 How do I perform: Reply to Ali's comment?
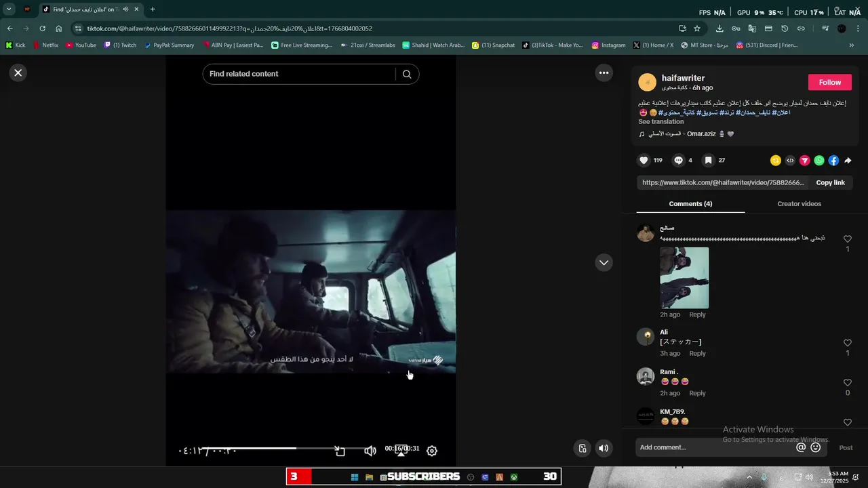697,354
